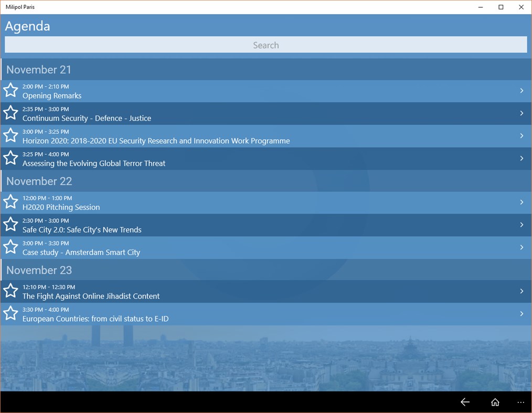Open Opening Remarks via its chevron arrow
Screen dimensions: 532x413
click(x=522, y=91)
